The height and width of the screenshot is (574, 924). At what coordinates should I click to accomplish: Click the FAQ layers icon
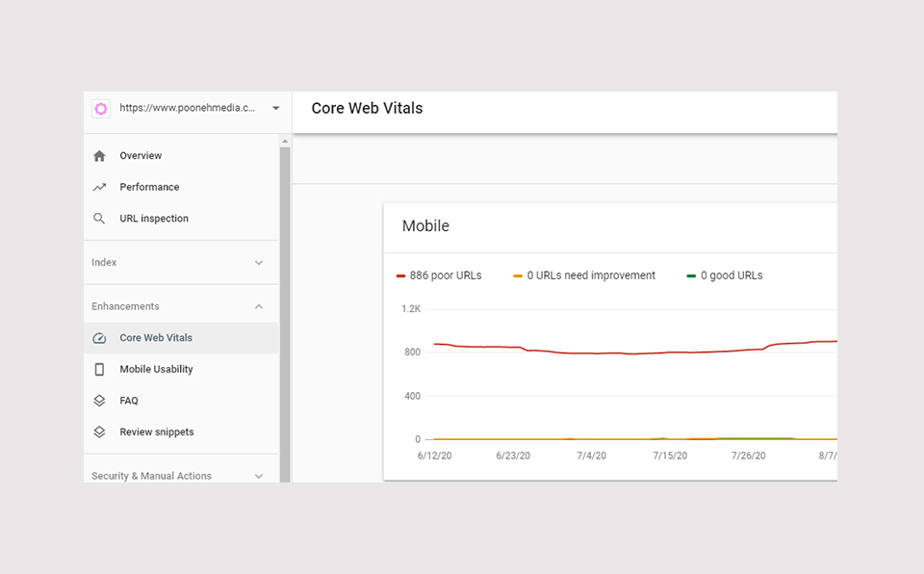point(99,401)
